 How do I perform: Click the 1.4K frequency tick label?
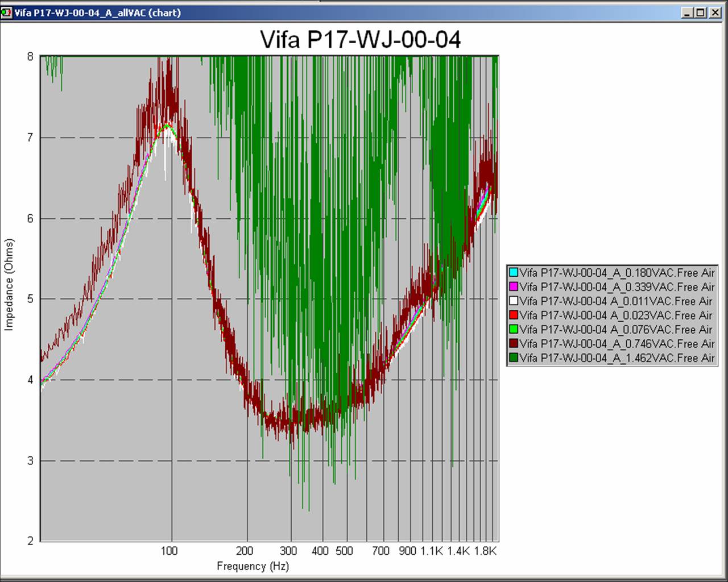click(458, 551)
